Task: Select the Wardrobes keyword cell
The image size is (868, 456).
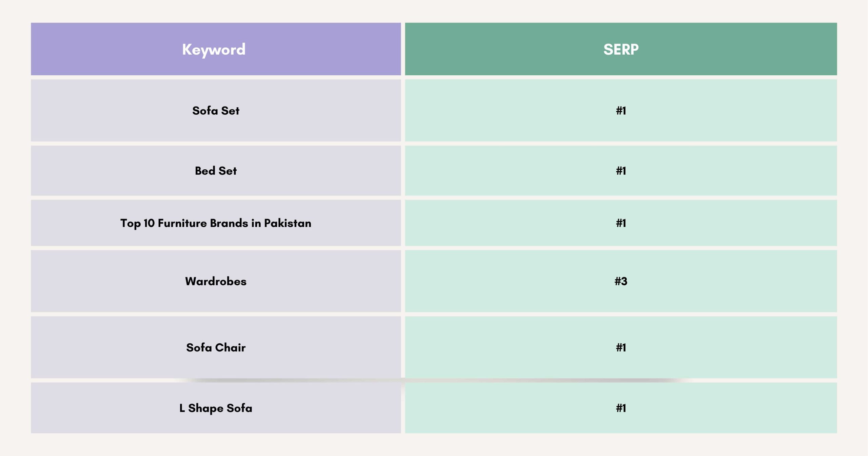Action: click(216, 281)
